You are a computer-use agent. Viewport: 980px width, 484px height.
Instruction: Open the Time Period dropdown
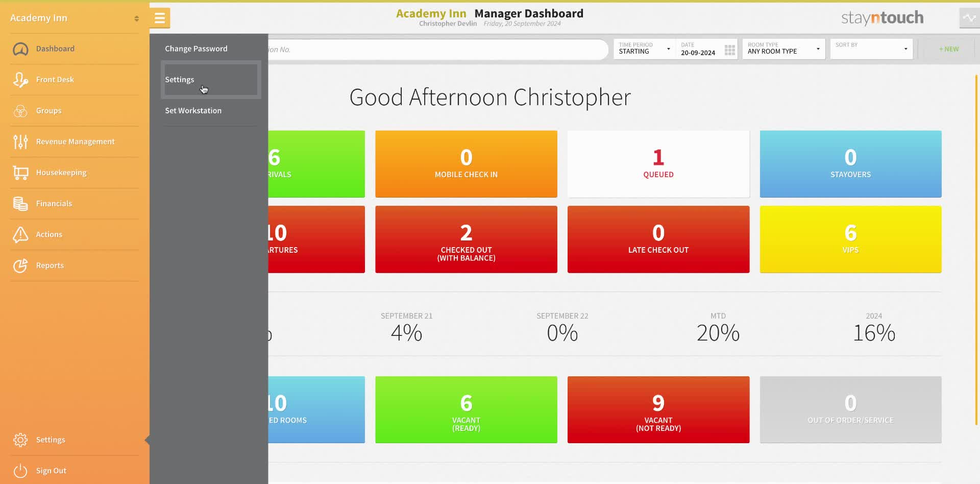pos(644,49)
